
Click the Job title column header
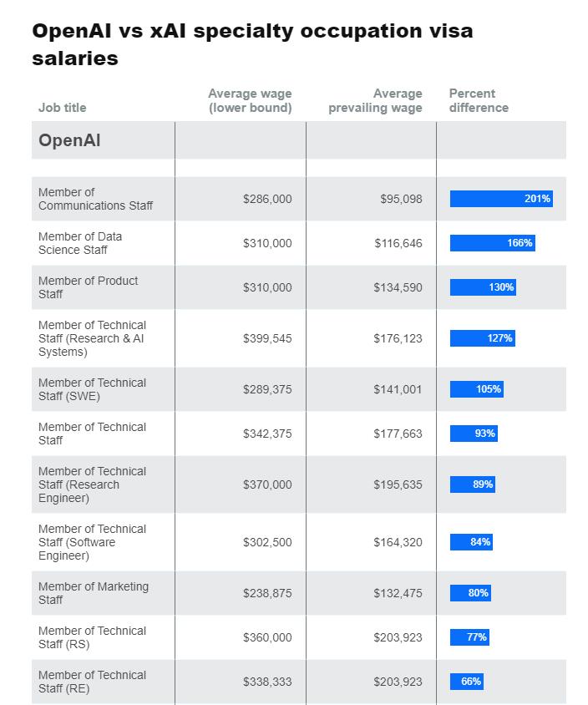tap(63, 108)
